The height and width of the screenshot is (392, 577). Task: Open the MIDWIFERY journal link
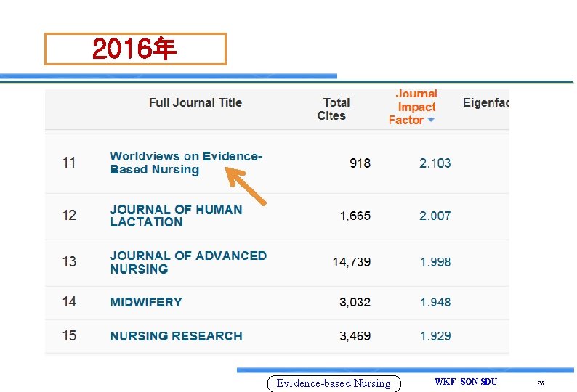click(146, 302)
